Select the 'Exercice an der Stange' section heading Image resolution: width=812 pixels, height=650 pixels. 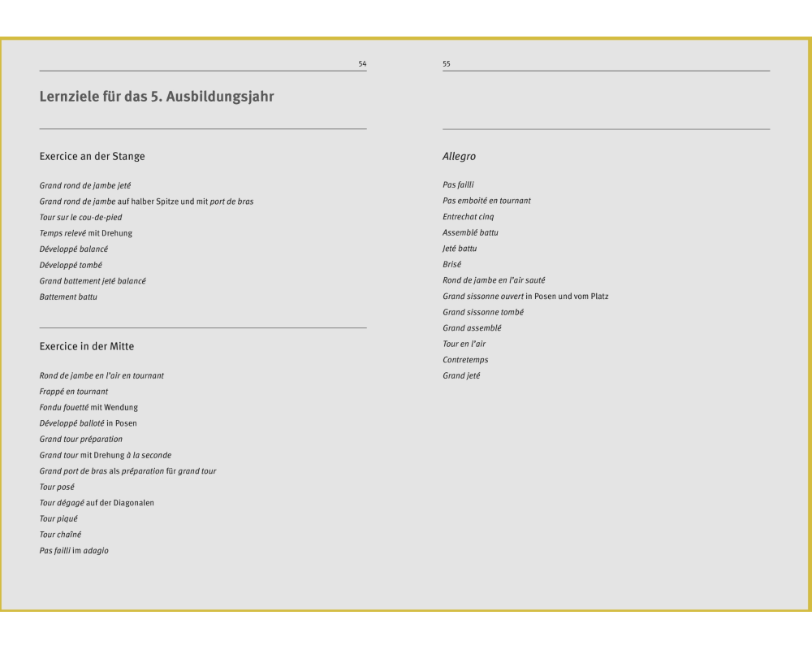92,156
